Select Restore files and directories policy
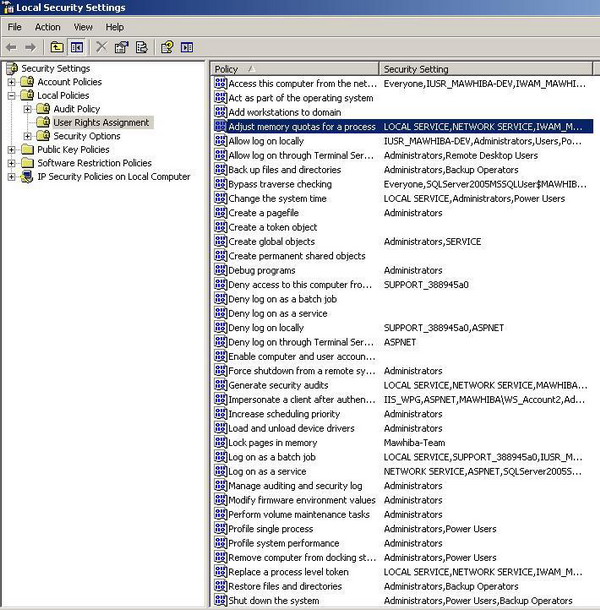The width and height of the screenshot is (600, 610). pyautogui.click(x=285, y=586)
